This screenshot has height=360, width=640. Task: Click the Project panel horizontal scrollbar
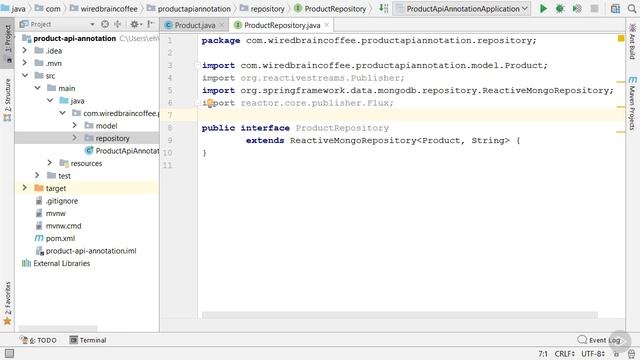click(58, 328)
